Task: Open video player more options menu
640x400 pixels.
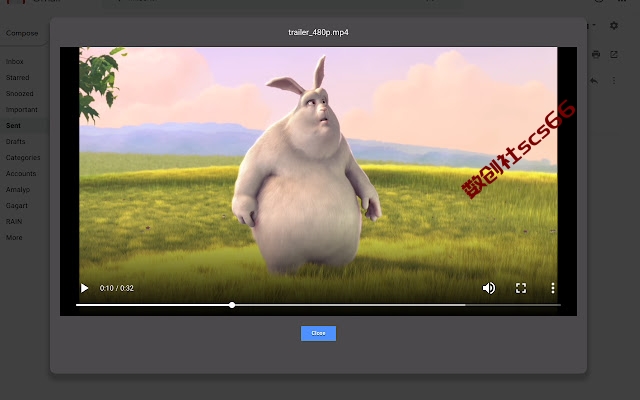Action: tap(553, 288)
